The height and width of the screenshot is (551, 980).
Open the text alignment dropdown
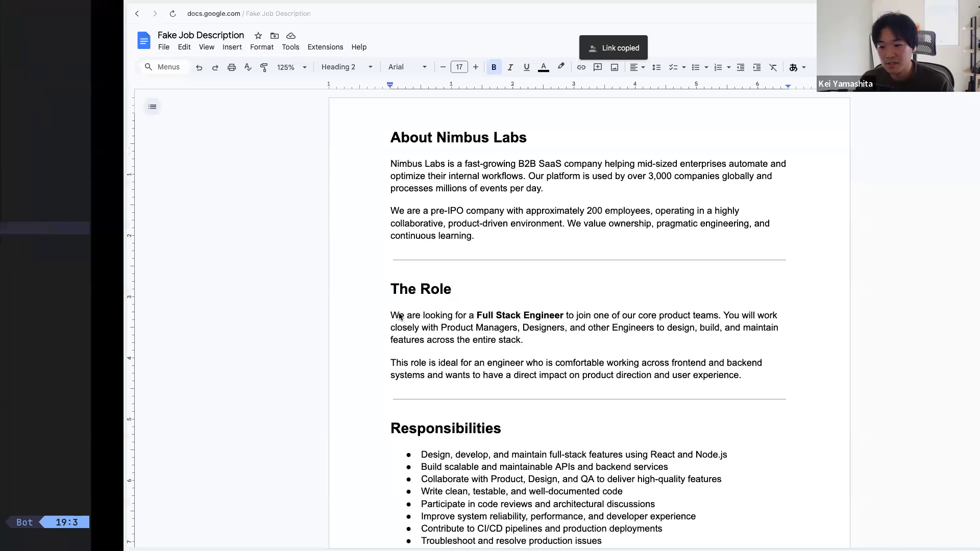tap(637, 67)
